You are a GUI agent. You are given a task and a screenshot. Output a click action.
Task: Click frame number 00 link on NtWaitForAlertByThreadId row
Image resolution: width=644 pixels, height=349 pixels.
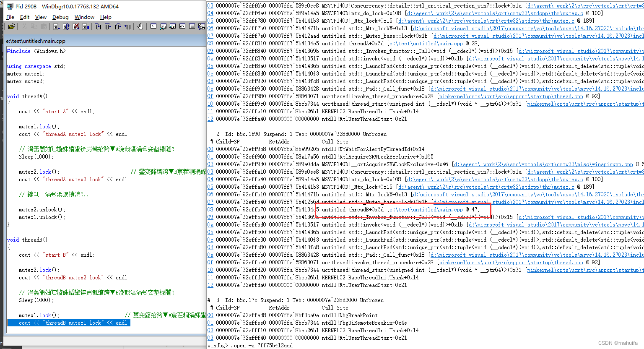[210, 149]
